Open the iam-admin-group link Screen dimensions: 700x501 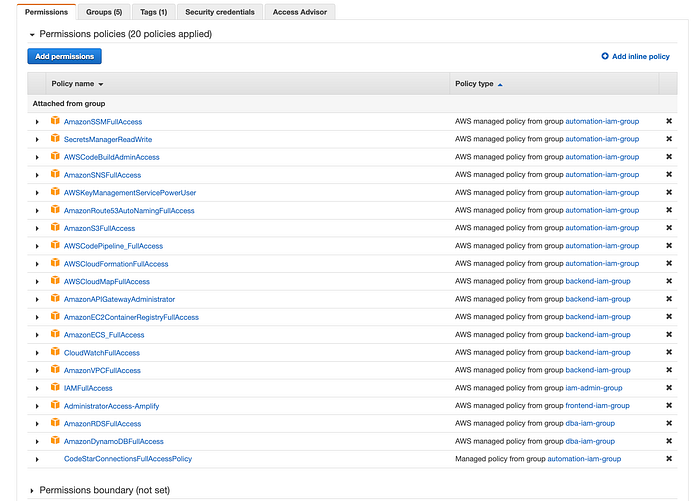point(594,388)
